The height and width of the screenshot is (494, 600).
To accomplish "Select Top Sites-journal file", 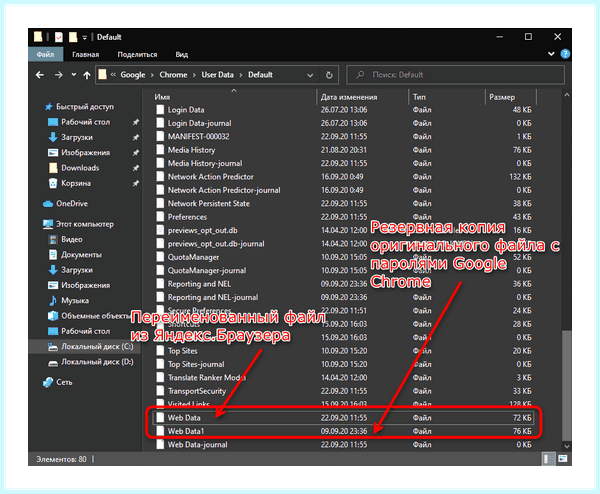I will pos(196,364).
